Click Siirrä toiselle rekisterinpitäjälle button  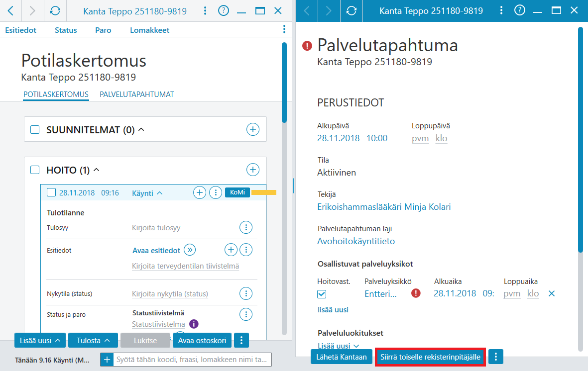point(430,357)
